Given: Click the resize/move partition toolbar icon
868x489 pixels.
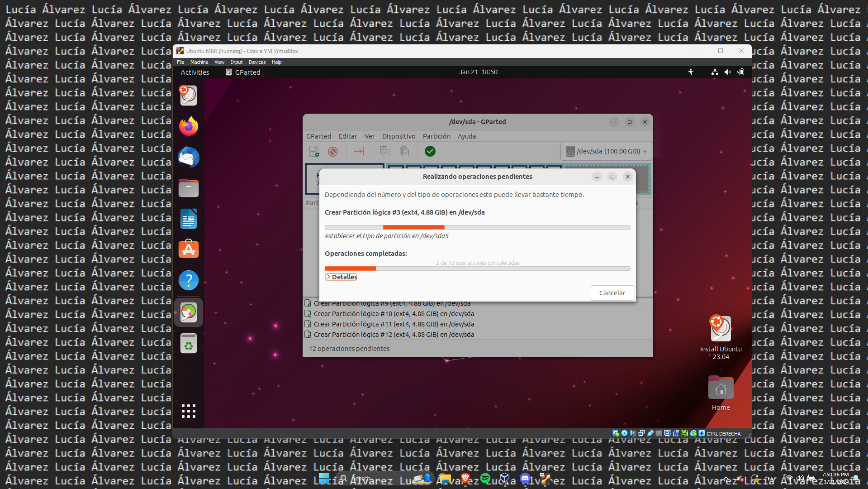Looking at the screenshot, I should tap(359, 151).
